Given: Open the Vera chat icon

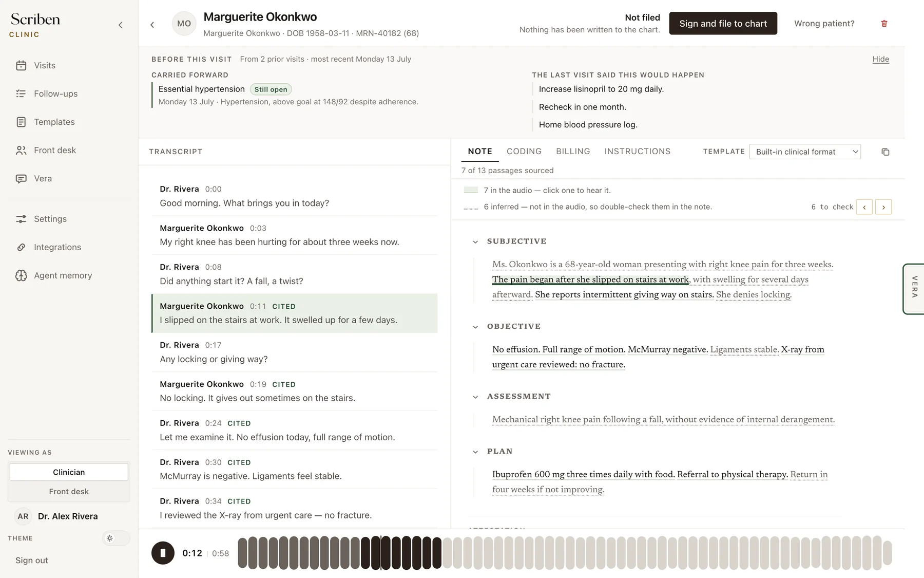Looking at the screenshot, I should pyautogui.click(x=21, y=178).
